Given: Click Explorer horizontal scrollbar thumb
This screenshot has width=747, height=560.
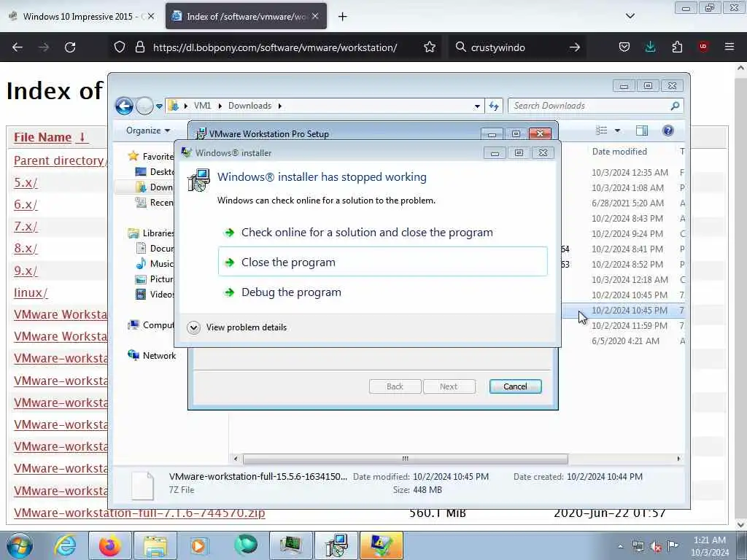Looking at the screenshot, I should tap(406, 459).
